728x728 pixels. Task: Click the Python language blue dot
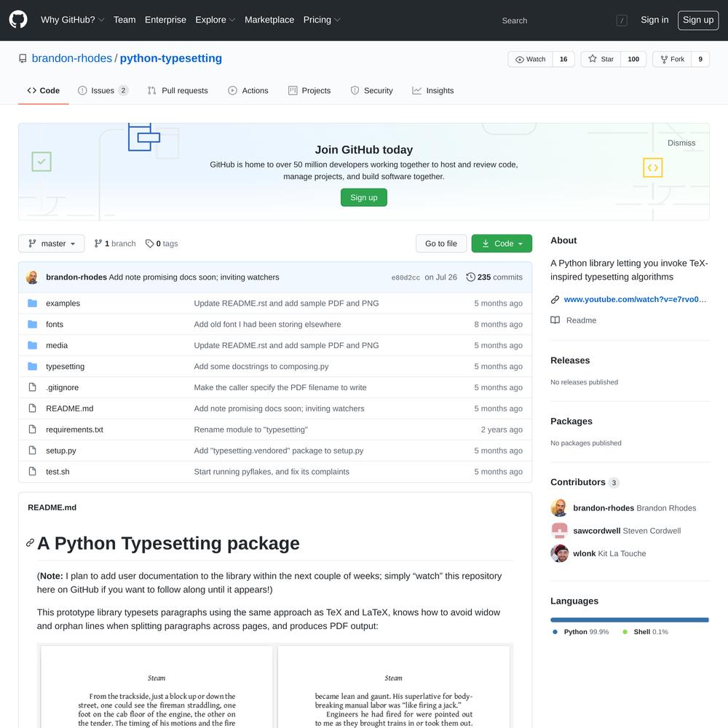[555, 632]
